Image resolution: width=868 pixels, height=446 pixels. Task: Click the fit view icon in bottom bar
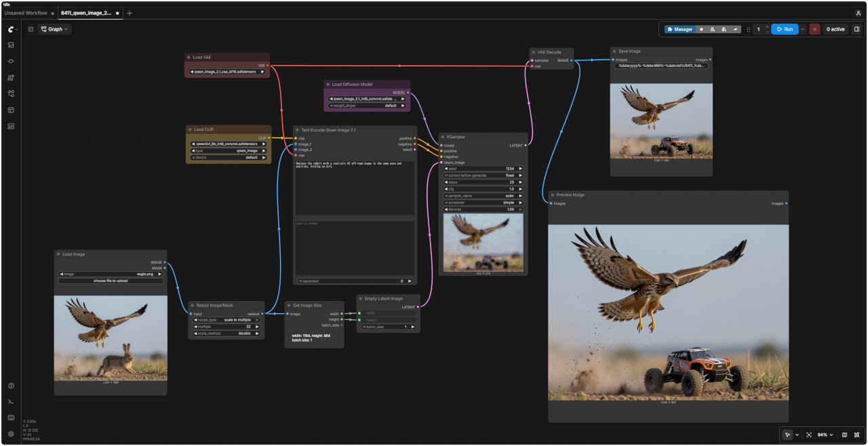[809, 434]
